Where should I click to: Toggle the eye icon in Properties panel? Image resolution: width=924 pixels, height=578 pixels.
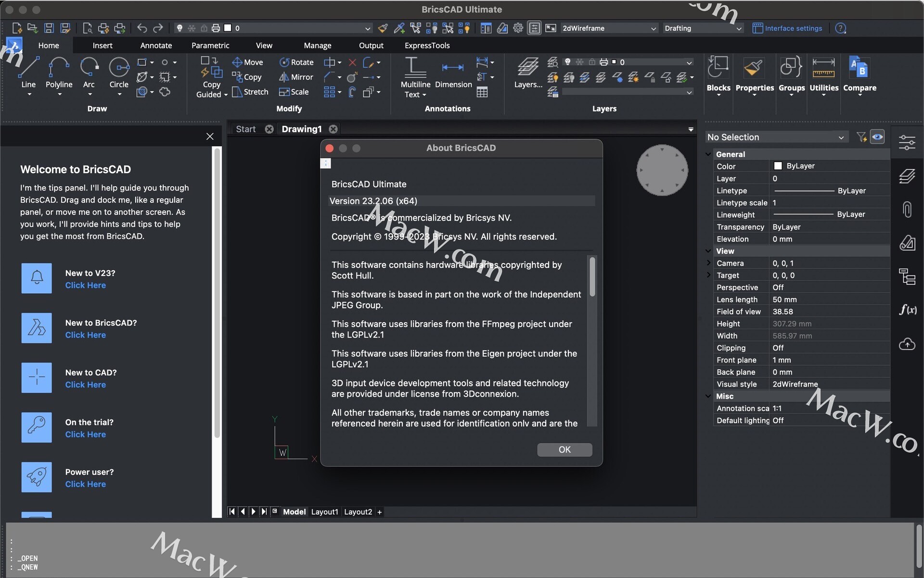[877, 137]
